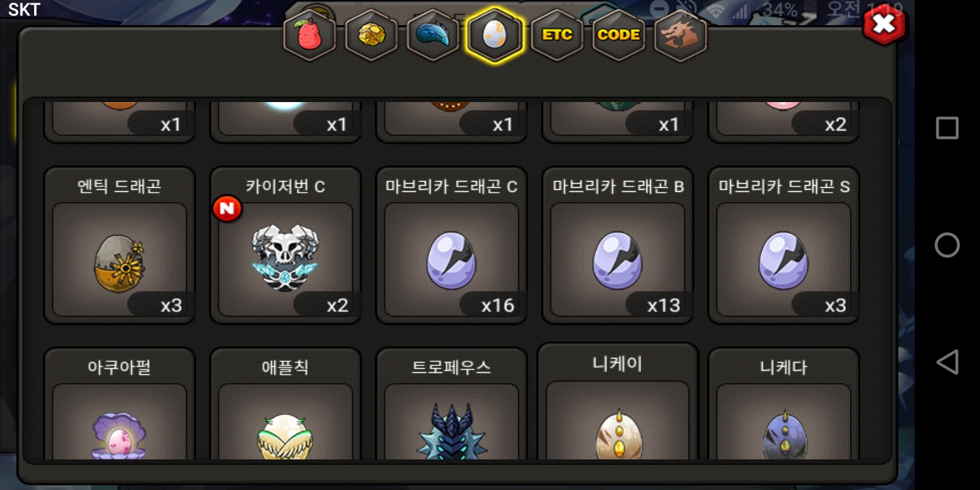980x490 pixels.
Task: Choose the 카이저번 C skull item
Action: [x=286, y=245]
